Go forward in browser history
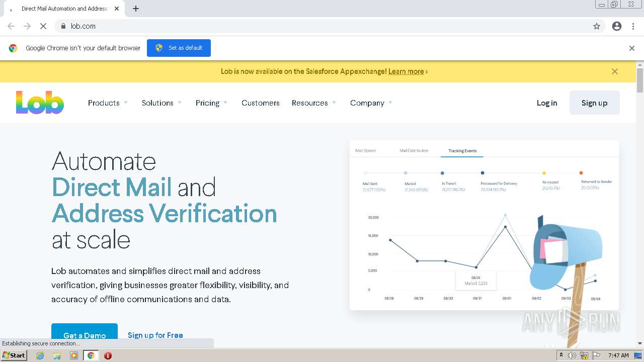This screenshot has height=362, width=644. 27,26
